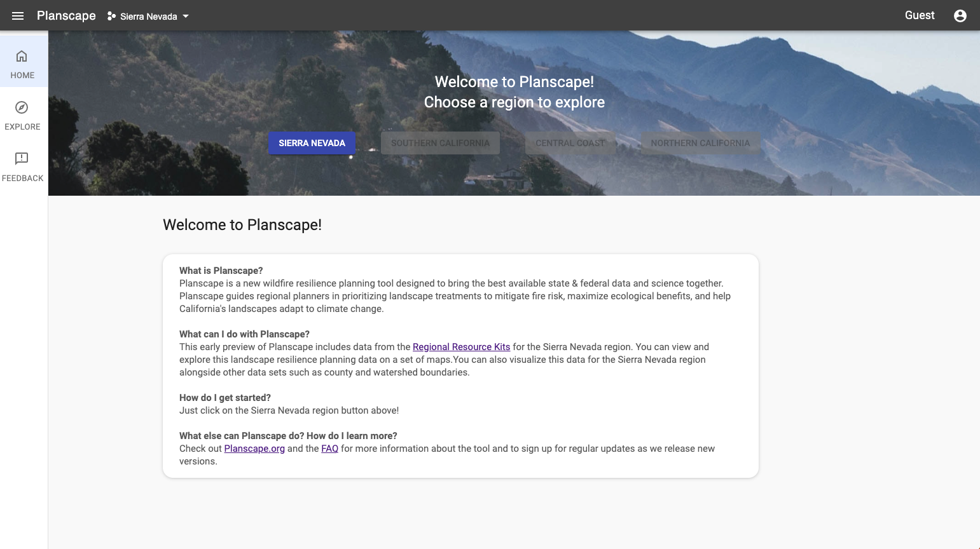This screenshot has width=980, height=549.
Task: Select the NORTHERN CALIFORNIA region button
Action: click(x=700, y=143)
